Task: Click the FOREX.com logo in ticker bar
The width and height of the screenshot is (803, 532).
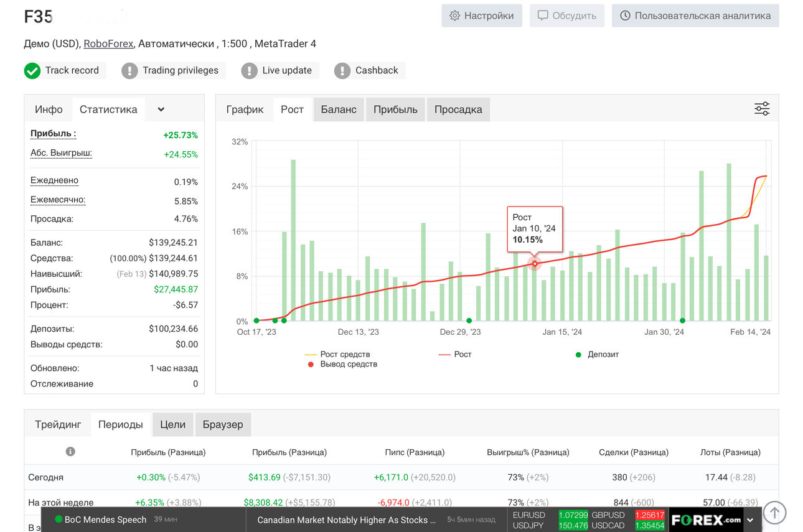Action: 707,520
